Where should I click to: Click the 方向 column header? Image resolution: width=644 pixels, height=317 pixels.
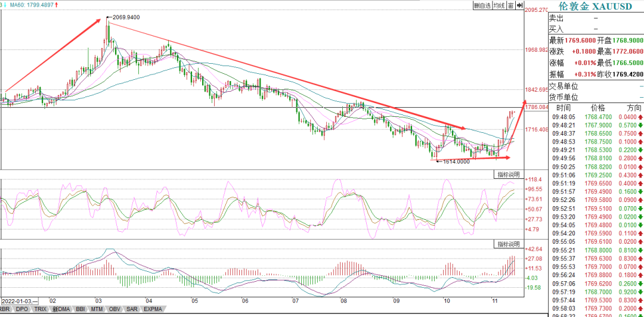coord(634,108)
